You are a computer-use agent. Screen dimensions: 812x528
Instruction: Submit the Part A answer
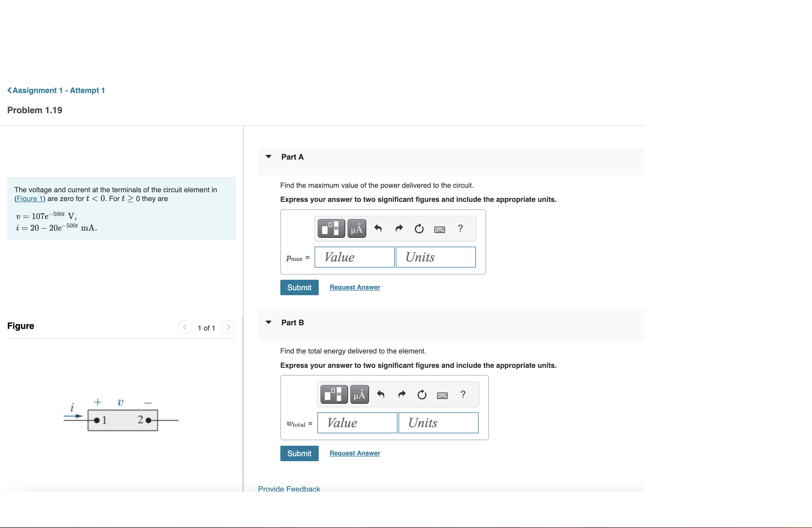tap(299, 287)
